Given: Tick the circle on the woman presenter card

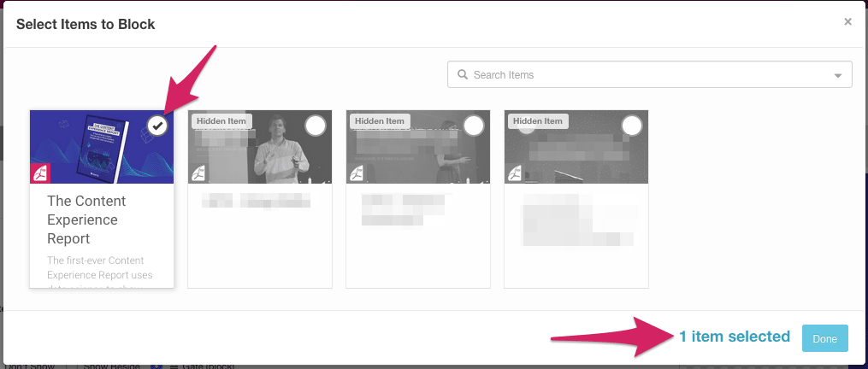Looking at the screenshot, I should pyautogui.click(x=474, y=126).
